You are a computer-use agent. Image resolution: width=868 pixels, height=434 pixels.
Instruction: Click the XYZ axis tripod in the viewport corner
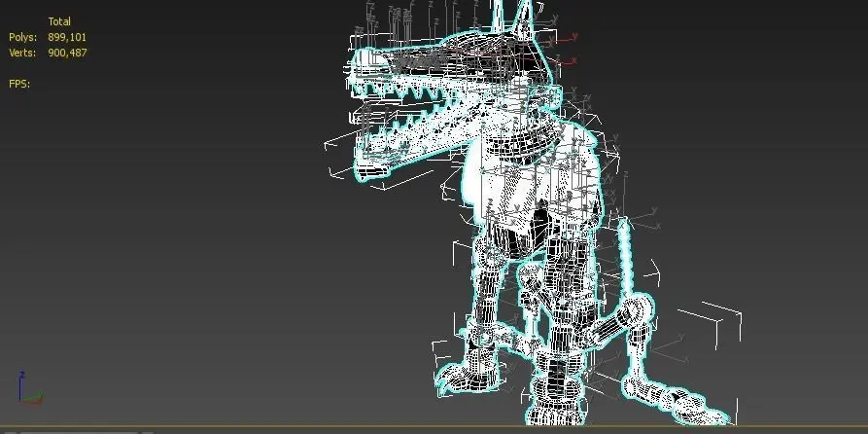tap(29, 388)
